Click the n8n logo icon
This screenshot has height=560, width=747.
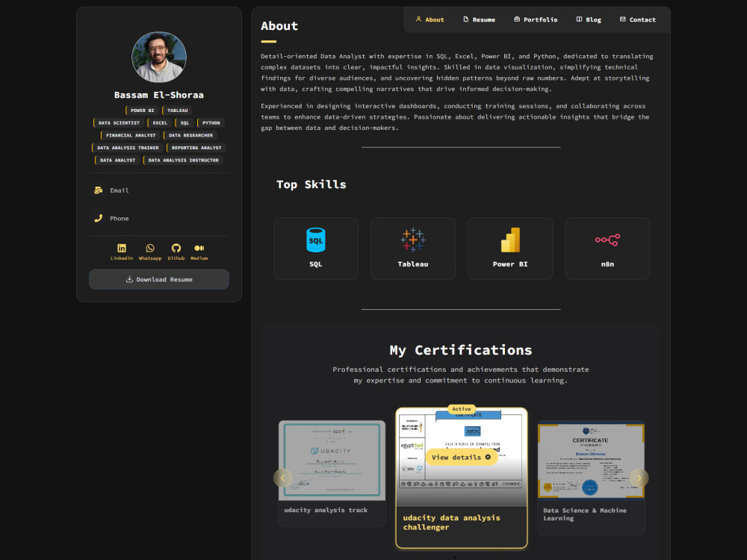[607, 240]
